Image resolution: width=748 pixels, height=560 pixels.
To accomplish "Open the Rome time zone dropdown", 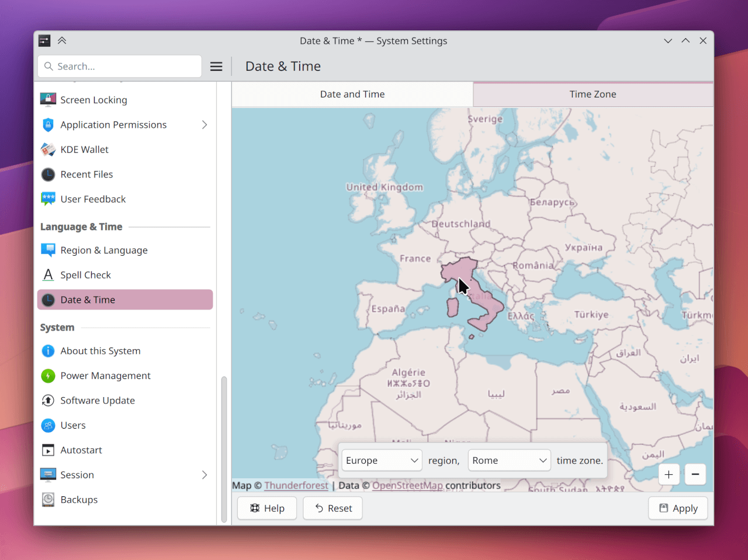I will (x=509, y=460).
